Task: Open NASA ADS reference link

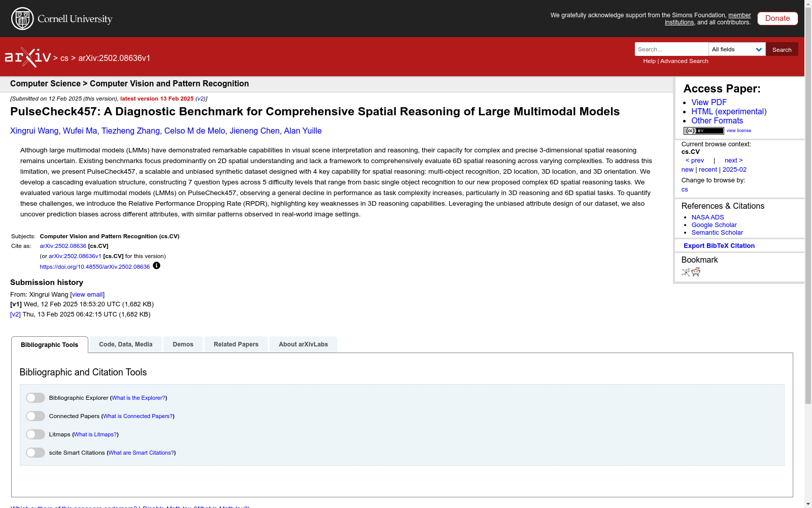Action: click(x=707, y=217)
